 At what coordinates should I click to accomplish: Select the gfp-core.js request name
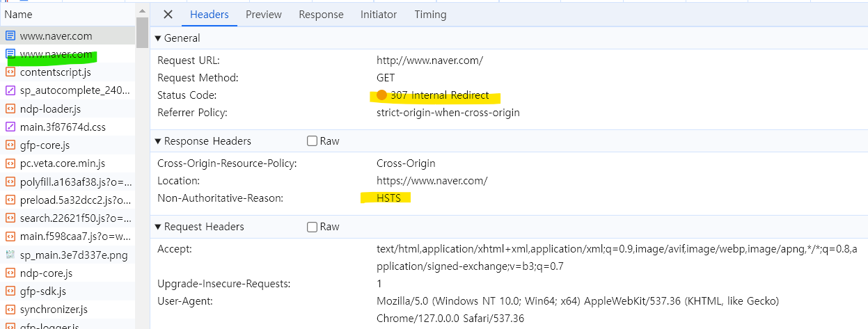tap(45, 145)
